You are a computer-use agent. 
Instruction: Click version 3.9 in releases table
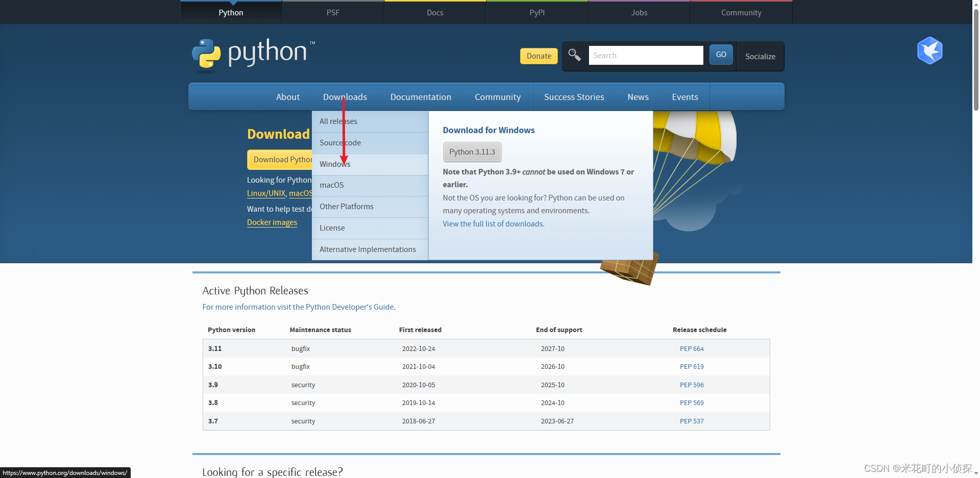click(213, 385)
